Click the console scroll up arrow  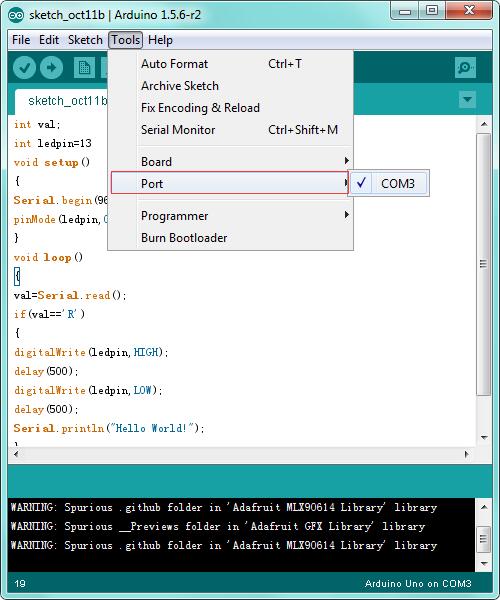[484, 507]
